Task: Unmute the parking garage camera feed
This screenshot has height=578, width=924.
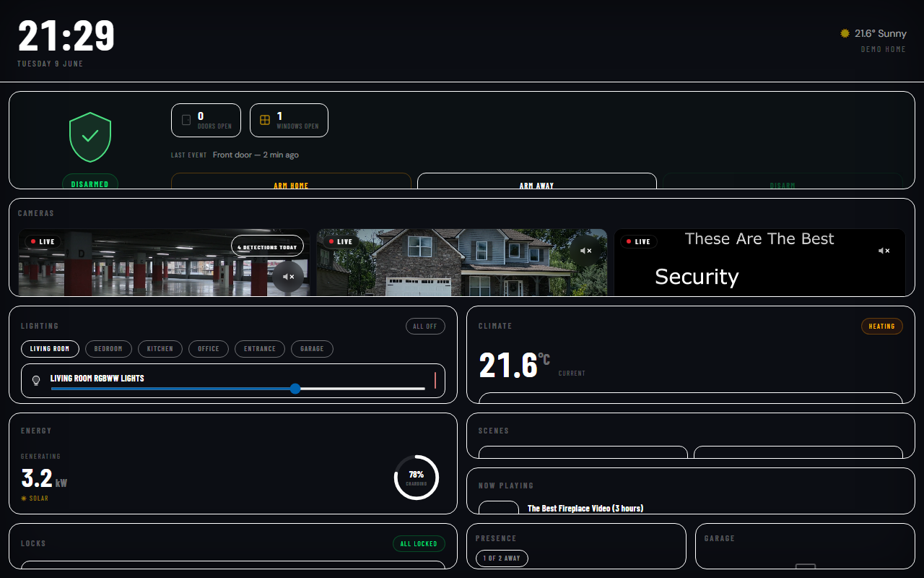Action: pyautogui.click(x=288, y=277)
